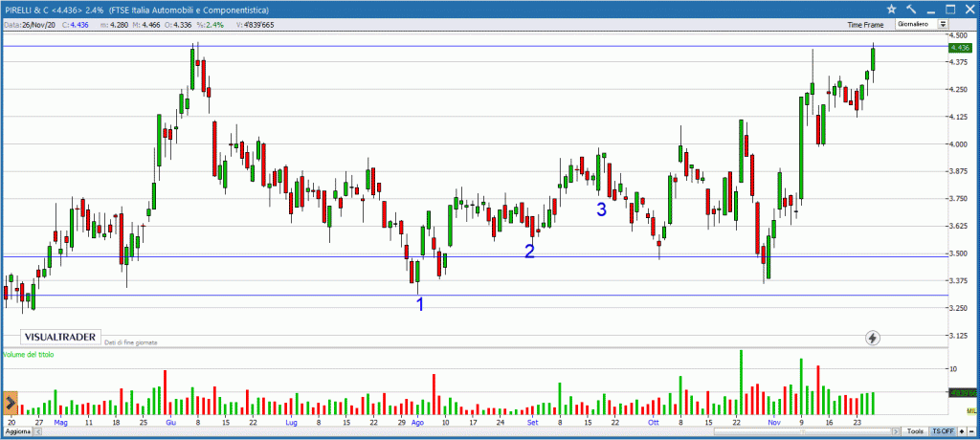Close the PIRELLI chart window

969,10
